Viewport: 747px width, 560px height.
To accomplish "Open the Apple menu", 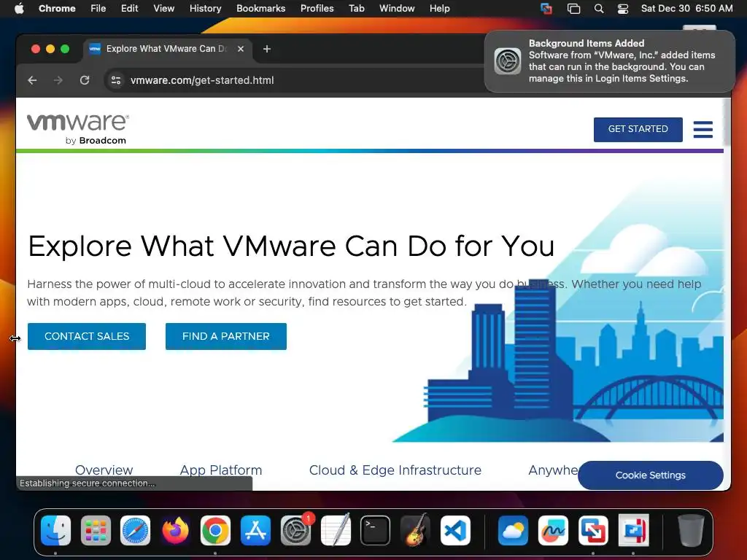I will pos(19,9).
